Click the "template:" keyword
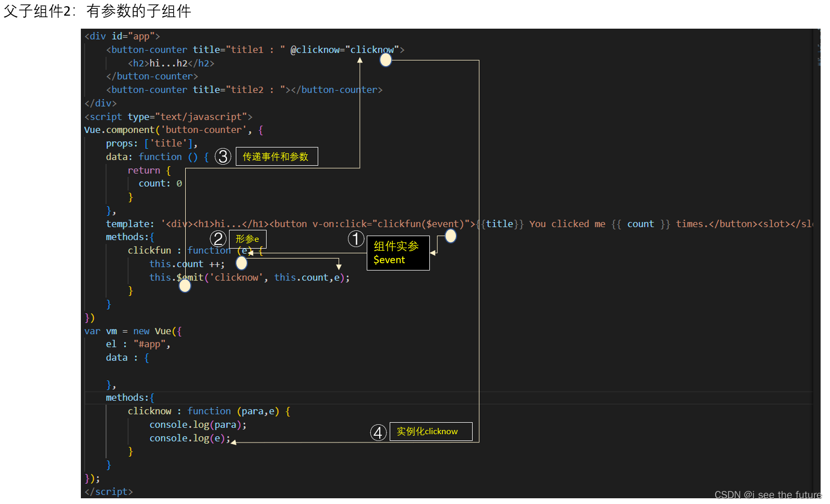 [130, 224]
